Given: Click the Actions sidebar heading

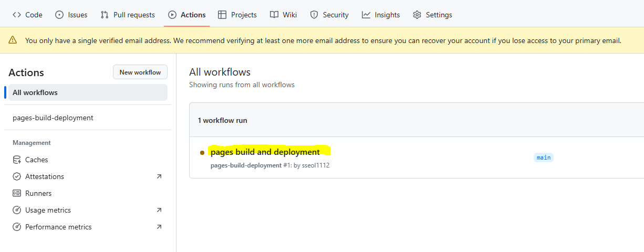Looking at the screenshot, I should click(26, 72).
